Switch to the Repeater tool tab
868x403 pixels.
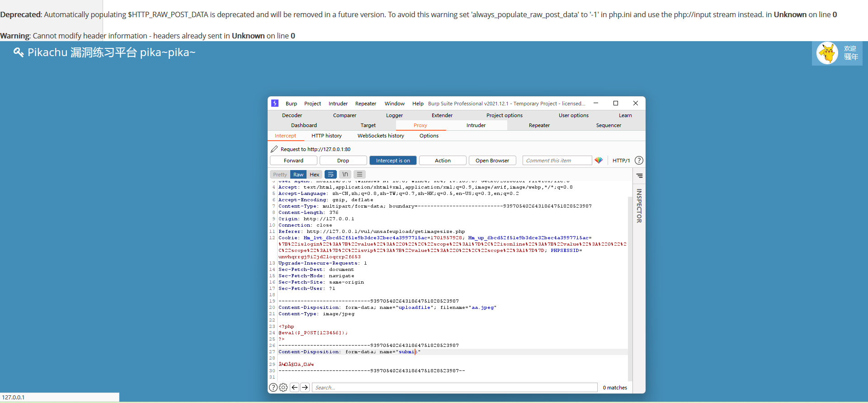click(x=539, y=125)
